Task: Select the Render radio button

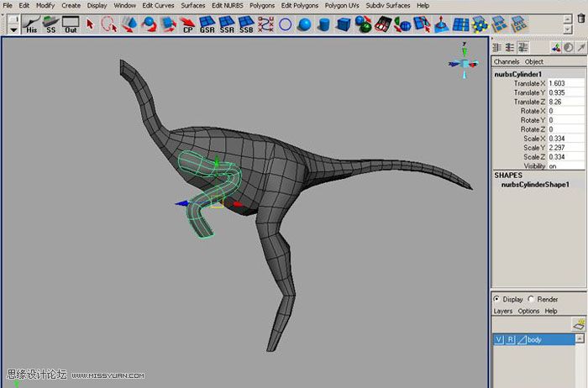Action: point(531,299)
